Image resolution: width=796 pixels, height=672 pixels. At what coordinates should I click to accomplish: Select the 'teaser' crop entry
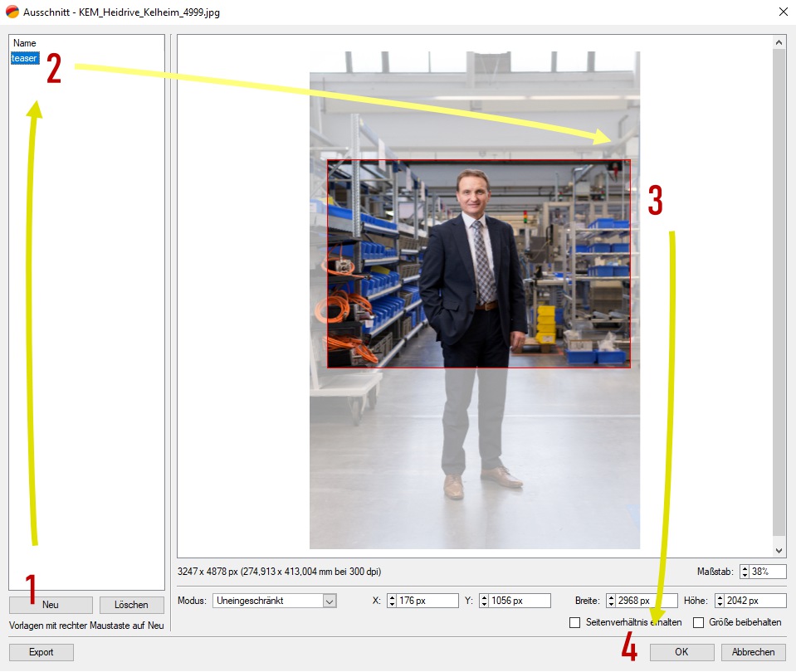tap(24, 58)
